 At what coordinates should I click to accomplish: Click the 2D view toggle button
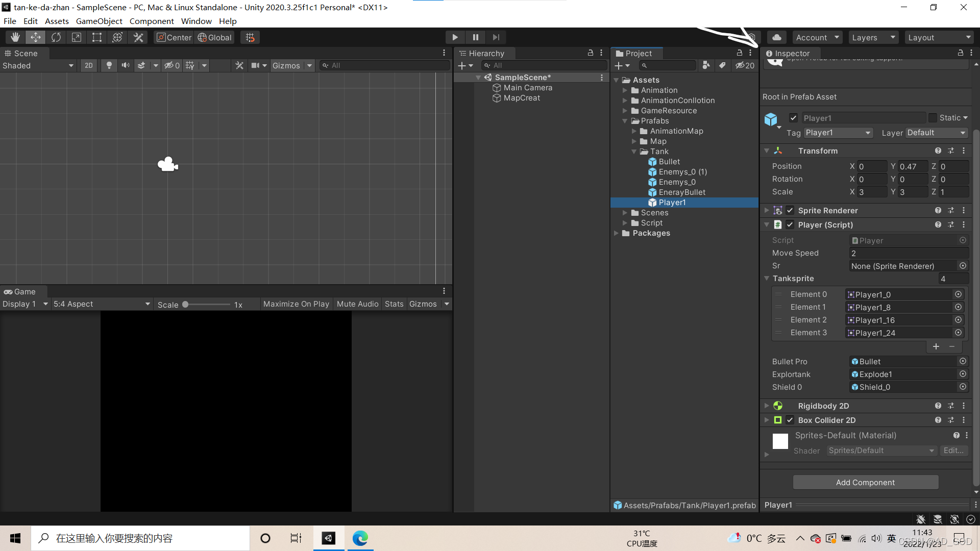[x=88, y=65]
